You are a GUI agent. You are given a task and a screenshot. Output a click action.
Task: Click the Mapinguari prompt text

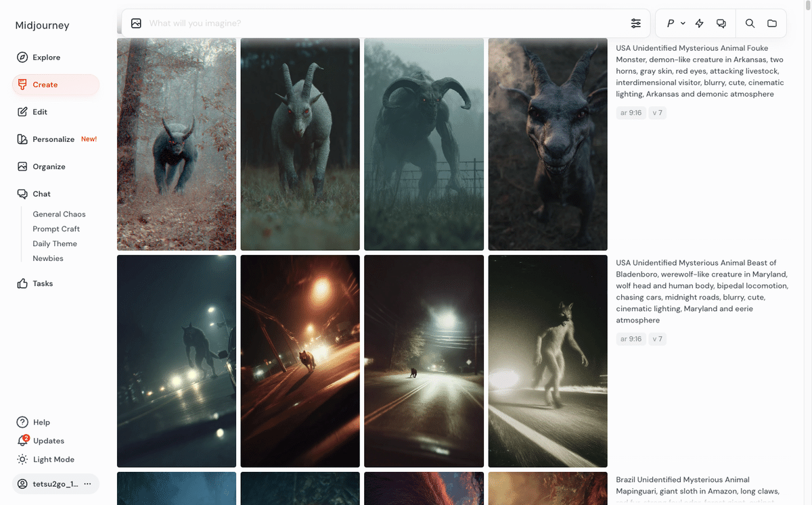pos(698,489)
